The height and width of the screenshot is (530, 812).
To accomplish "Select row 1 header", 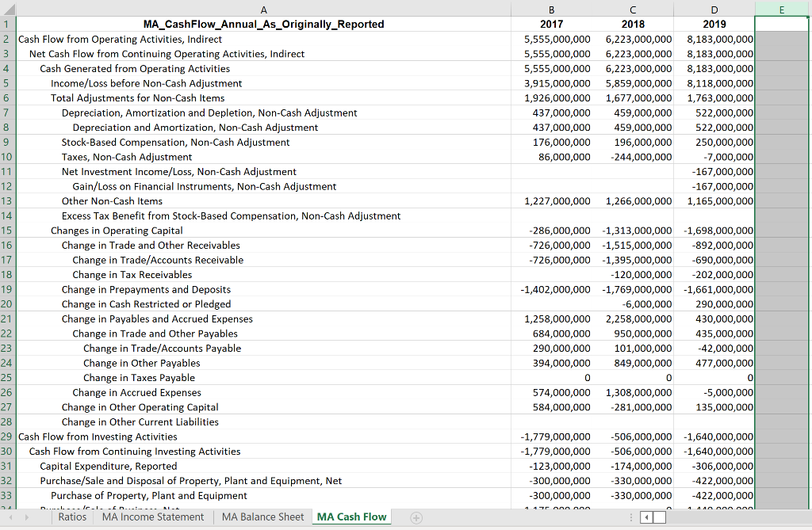I will point(8,24).
